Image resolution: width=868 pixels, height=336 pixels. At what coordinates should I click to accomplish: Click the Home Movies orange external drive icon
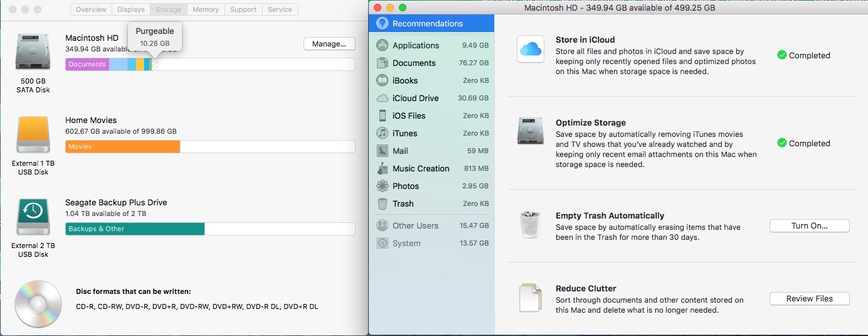[x=33, y=135]
